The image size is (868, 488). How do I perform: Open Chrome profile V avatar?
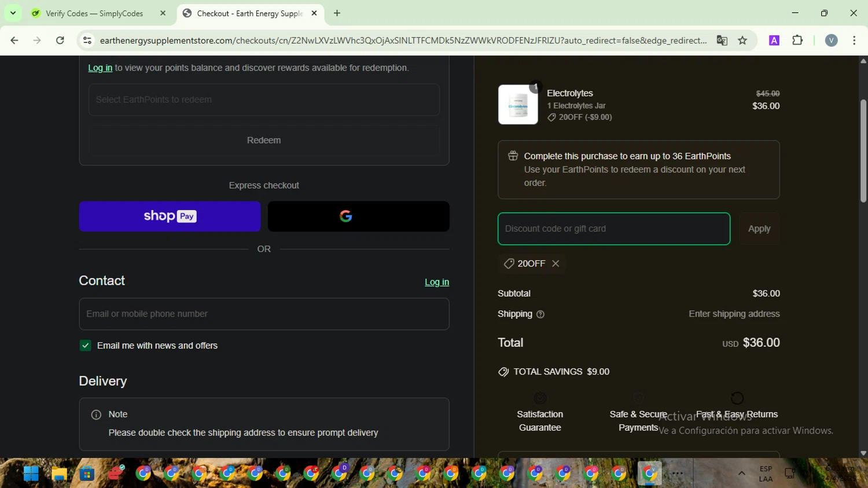coord(831,41)
